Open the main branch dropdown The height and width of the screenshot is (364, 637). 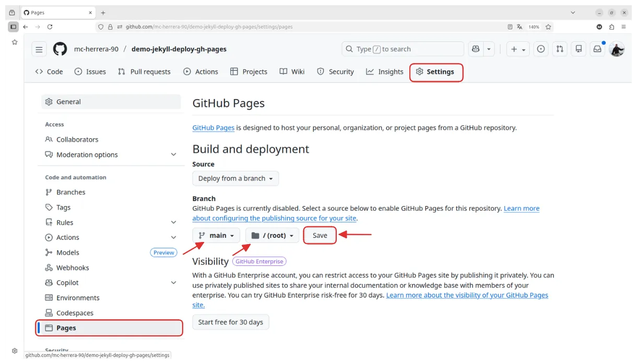(216, 235)
